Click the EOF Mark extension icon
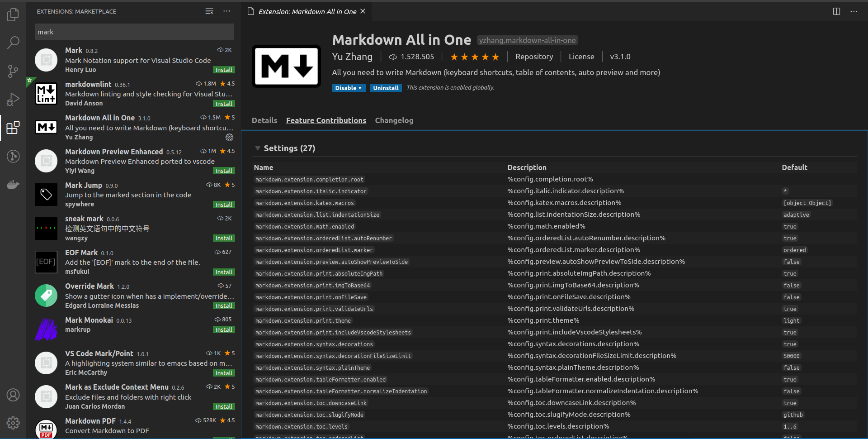Image resolution: width=868 pixels, height=439 pixels. point(46,262)
